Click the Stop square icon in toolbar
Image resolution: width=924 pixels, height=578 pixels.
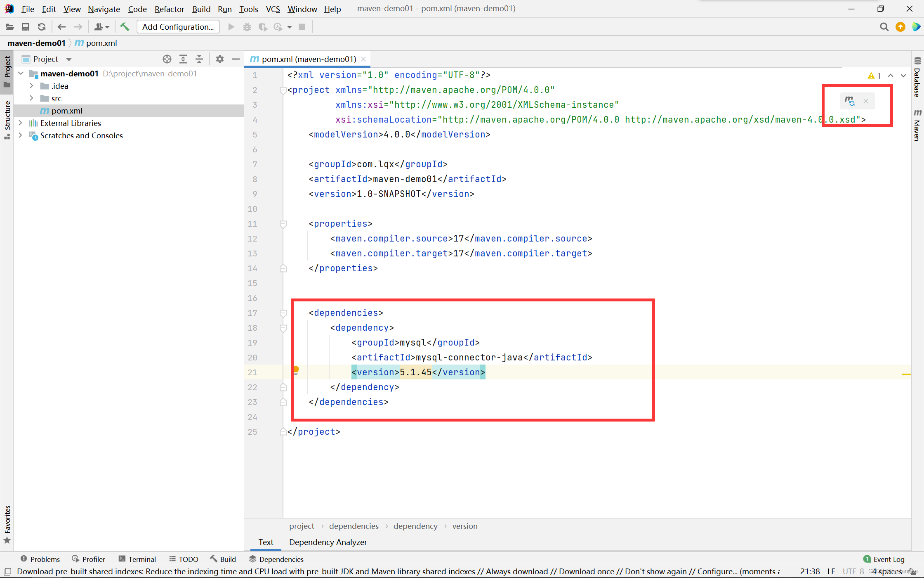point(302,27)
